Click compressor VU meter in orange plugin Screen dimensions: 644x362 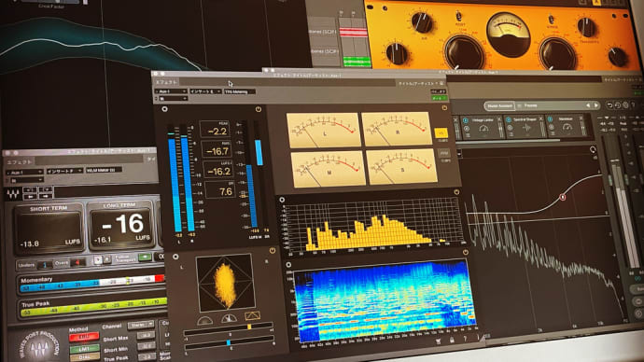click(509, 35)
